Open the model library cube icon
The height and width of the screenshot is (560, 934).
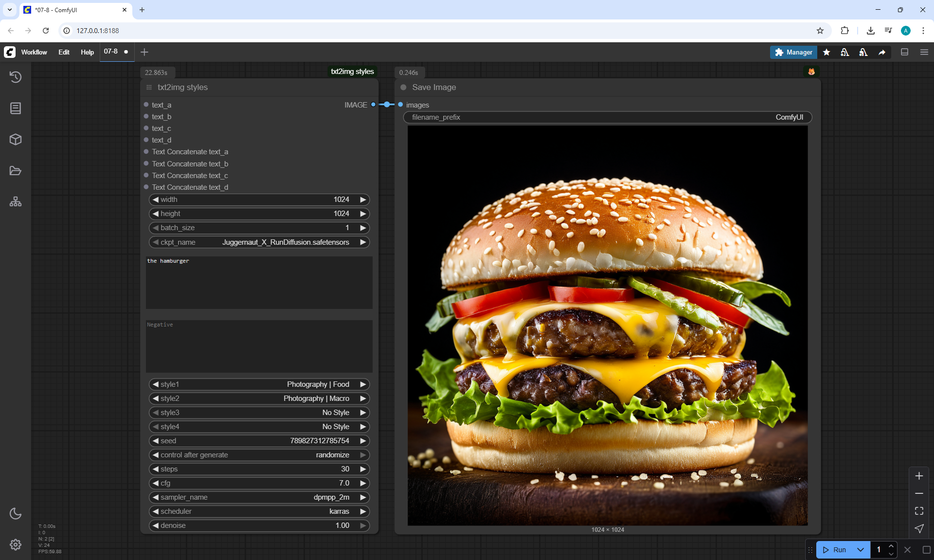click(x=16, y=140)
